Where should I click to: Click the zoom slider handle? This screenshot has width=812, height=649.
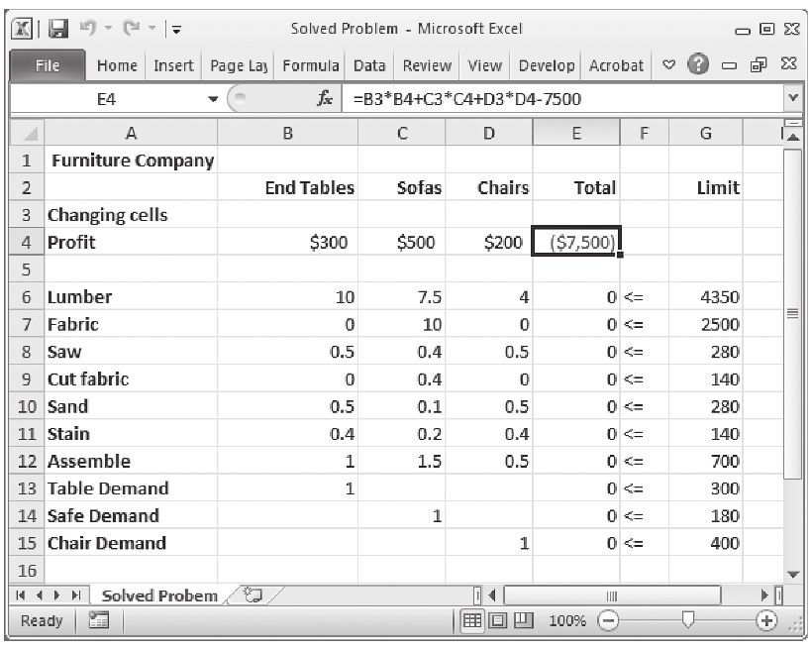(x=689, y=621)
